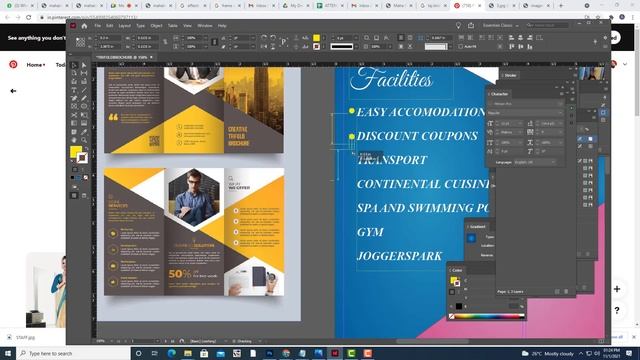Open the stroke weight dropdown in control bar
This screenshot has width=640, height=360.
356,38
